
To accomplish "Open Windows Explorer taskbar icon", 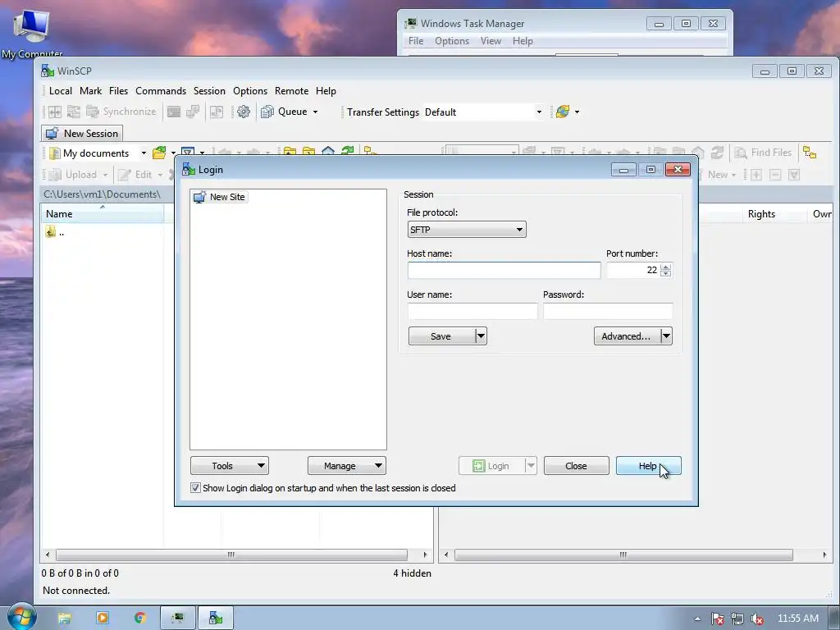I will 64,618.
